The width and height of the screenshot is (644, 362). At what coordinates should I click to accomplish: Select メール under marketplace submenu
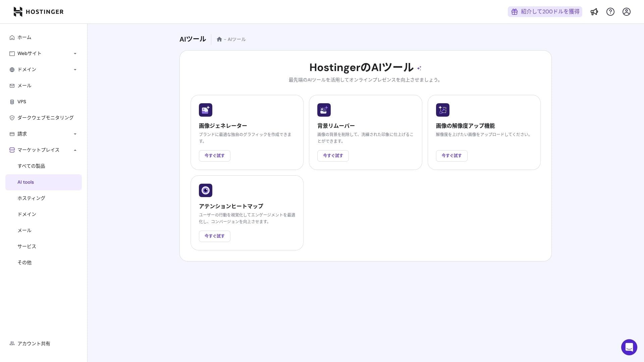(44, 231)
